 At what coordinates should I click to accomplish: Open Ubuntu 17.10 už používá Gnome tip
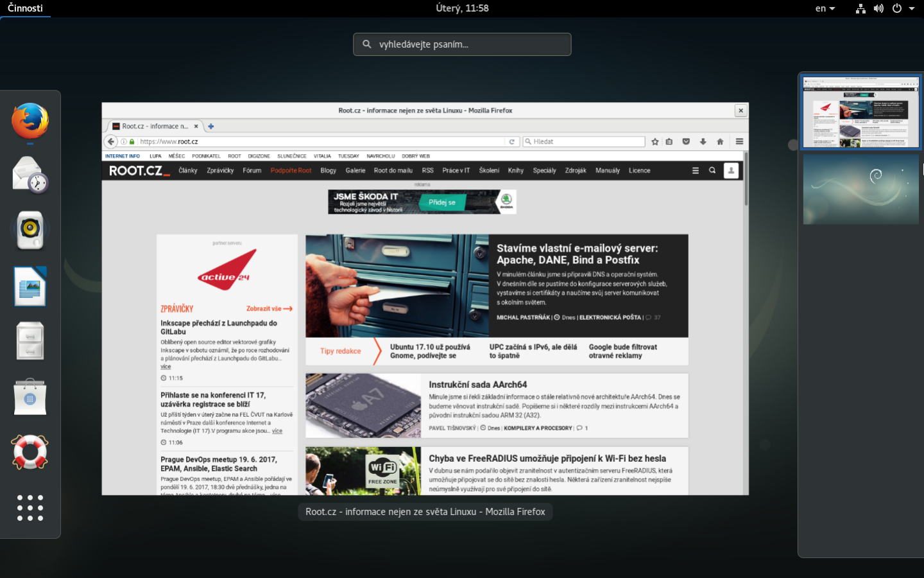point(430,351)
